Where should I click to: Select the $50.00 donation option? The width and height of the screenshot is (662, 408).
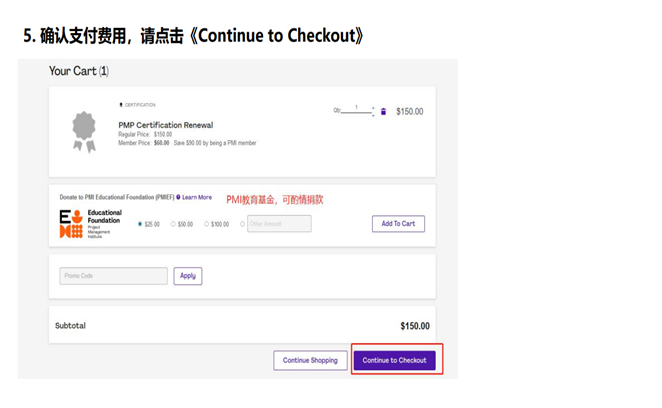[173, 224]
